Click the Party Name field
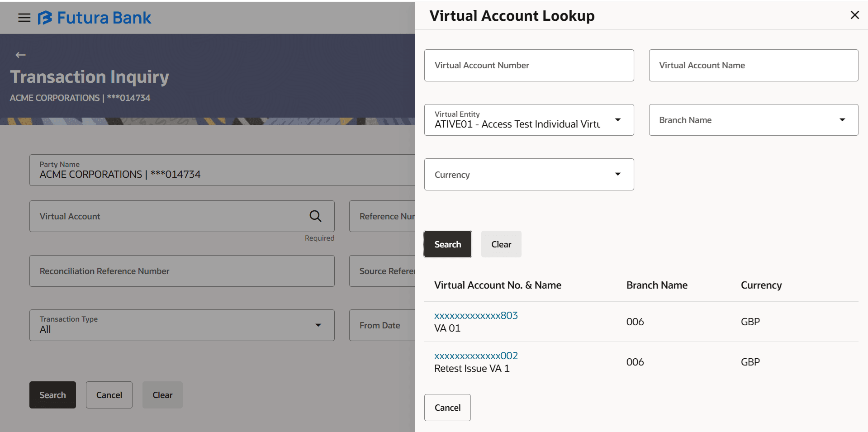868x432 pixels. (222, 170)
